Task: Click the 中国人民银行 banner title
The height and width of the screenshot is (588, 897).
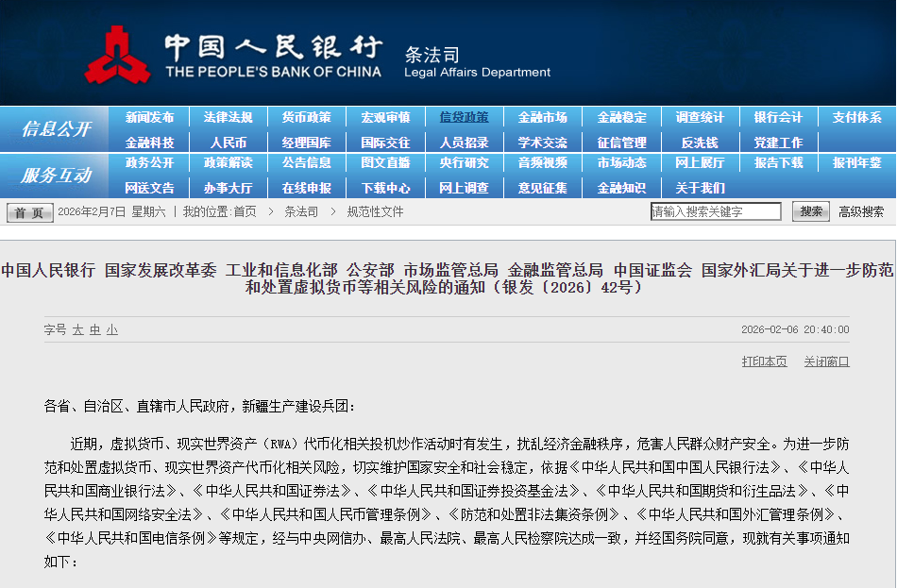Action: pos(274,47)
